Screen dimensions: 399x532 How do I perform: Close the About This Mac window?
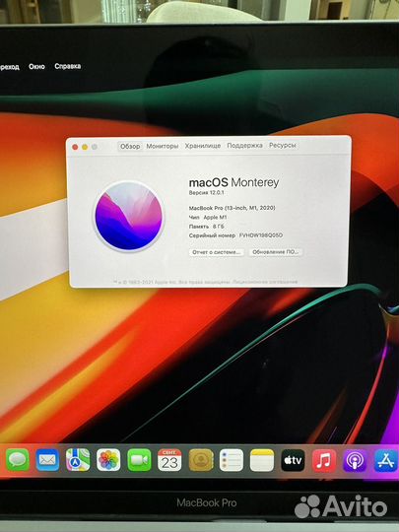click(75, 147)
